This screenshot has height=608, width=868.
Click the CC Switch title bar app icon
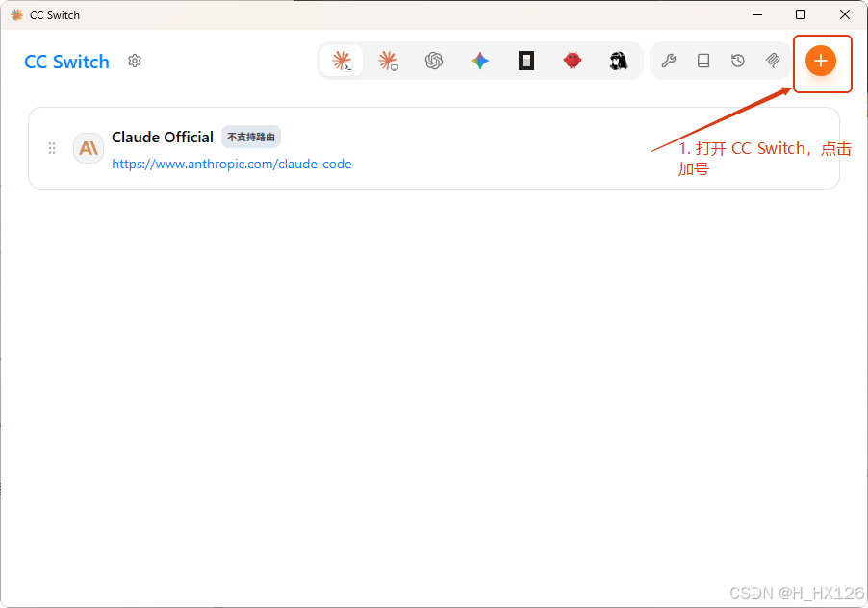pos(16,15)
